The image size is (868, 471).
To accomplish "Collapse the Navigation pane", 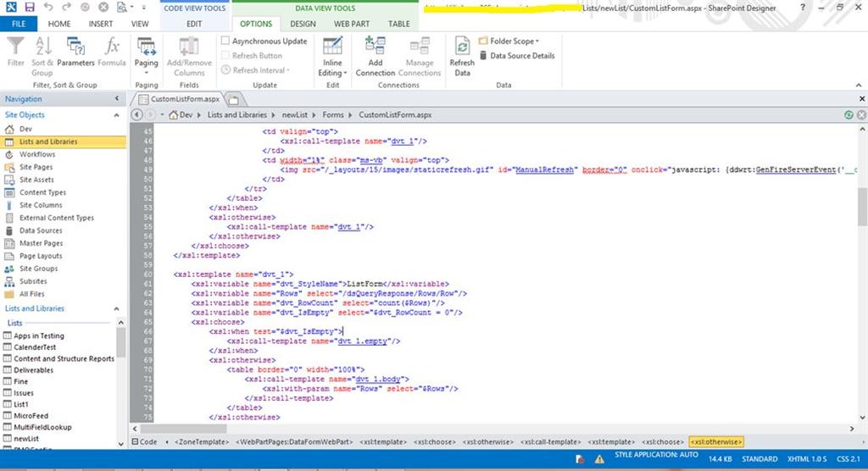I will pos(117,99).
